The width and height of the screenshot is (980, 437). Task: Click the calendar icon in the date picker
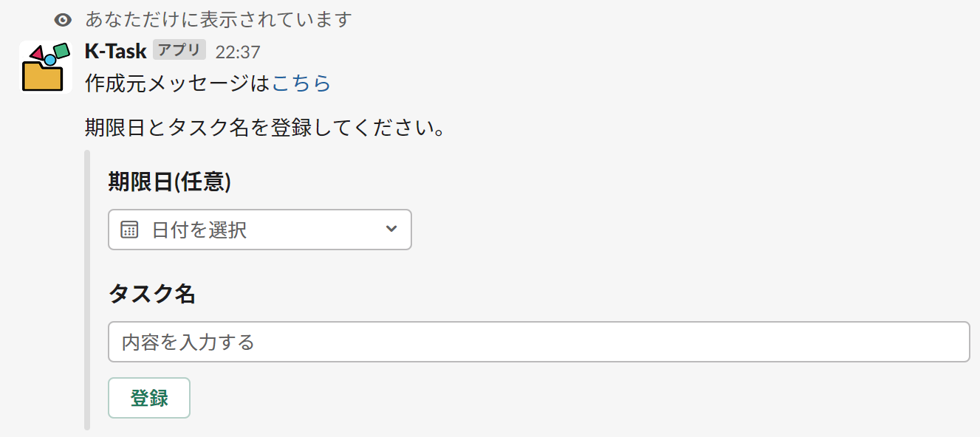coord(131,230)
